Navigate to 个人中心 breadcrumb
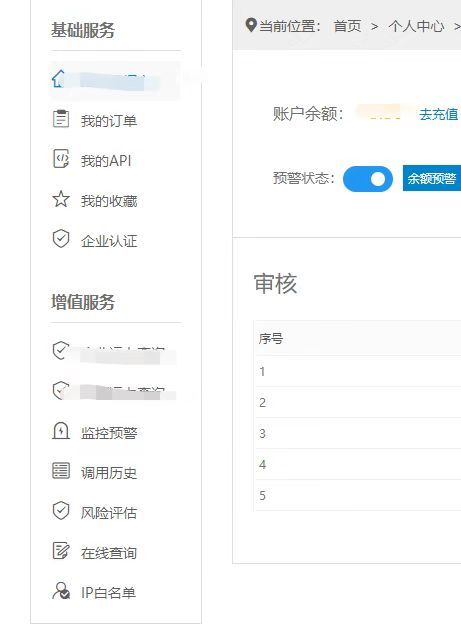The height and width of the screenshot is (635, 461). pos(416,26)
